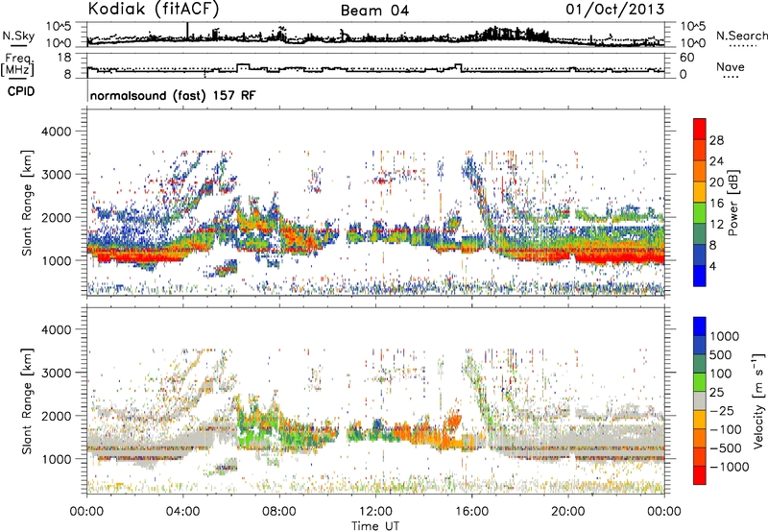
Task: Click the "N.Sky" legend label
Action: pos(18,36)
